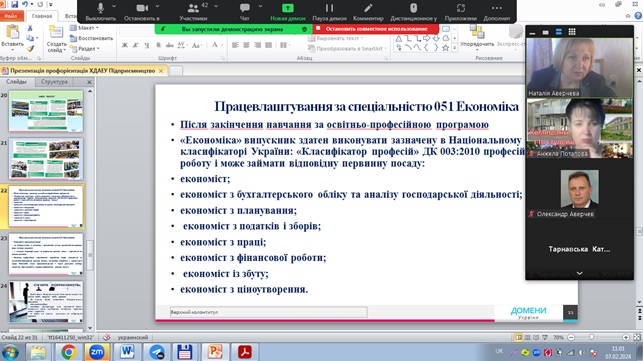Open the columns dropdown in paragraph group
The width and height of the screenshot is (643, 361).
pos(285,45)
